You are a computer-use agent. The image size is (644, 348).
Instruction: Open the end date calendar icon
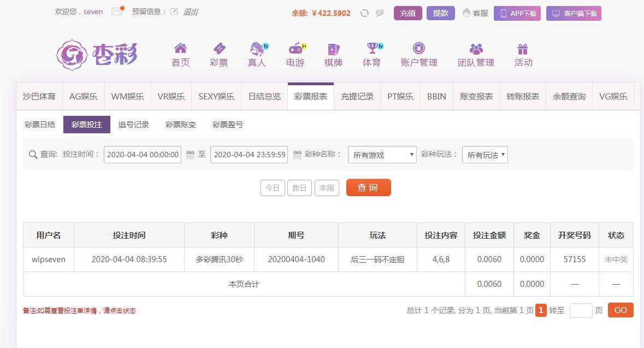coord(297,155)
